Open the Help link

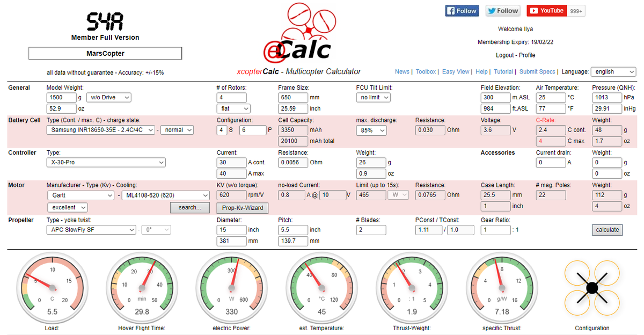(481, 72)
